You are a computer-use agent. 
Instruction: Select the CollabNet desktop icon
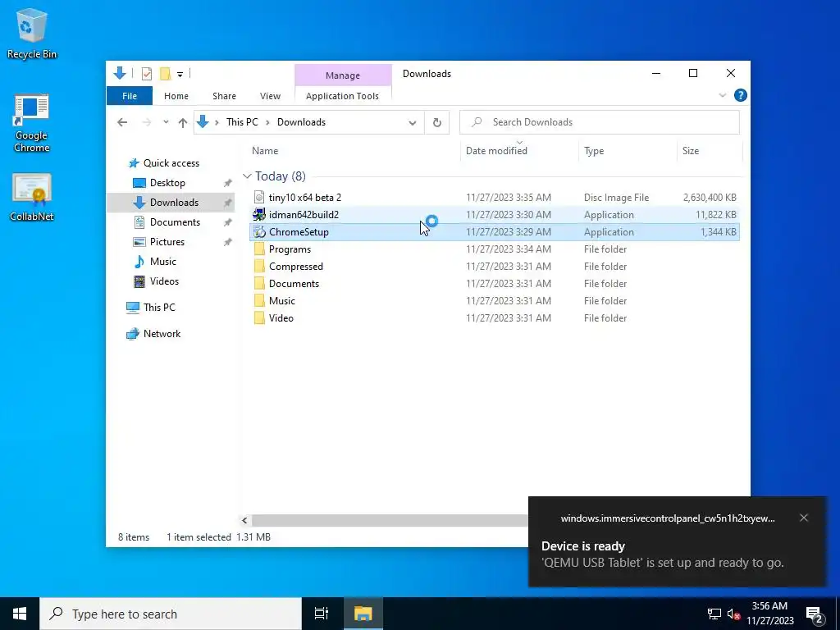pyautogui.click(x=32, y=197)
